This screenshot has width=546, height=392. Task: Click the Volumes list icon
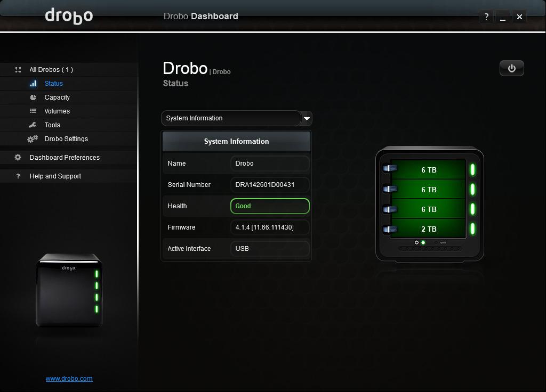tap(33, 111)
